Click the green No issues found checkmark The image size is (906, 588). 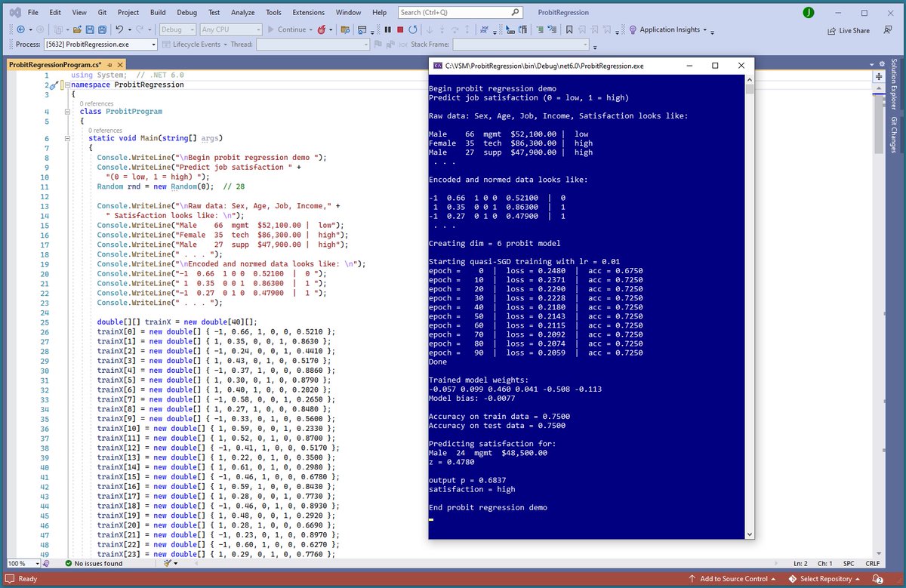[x=69, y=563]
